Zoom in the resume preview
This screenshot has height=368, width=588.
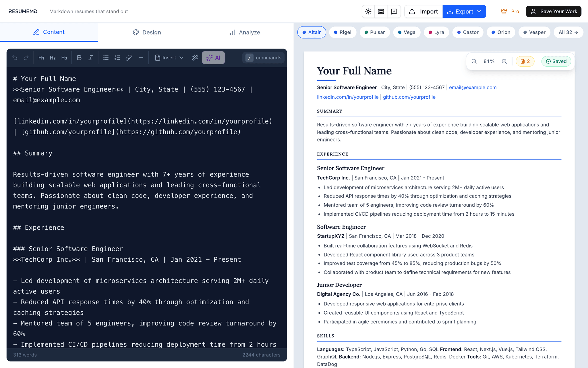(x=504, y=61)
